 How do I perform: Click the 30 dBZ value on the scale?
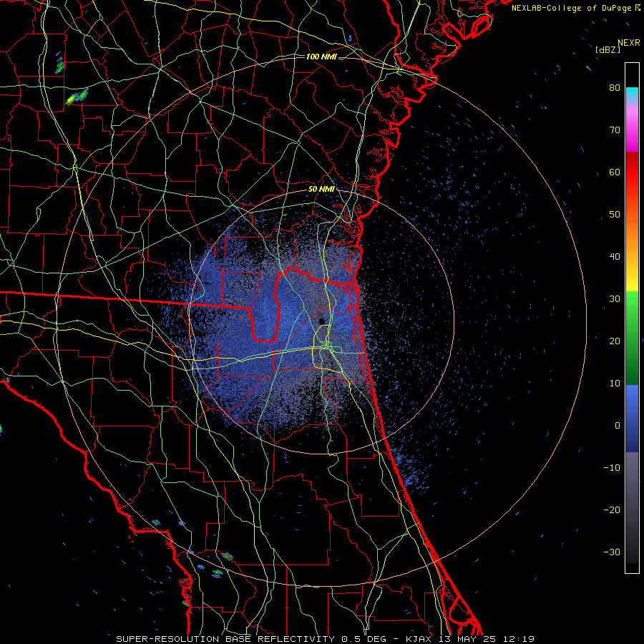615,299
